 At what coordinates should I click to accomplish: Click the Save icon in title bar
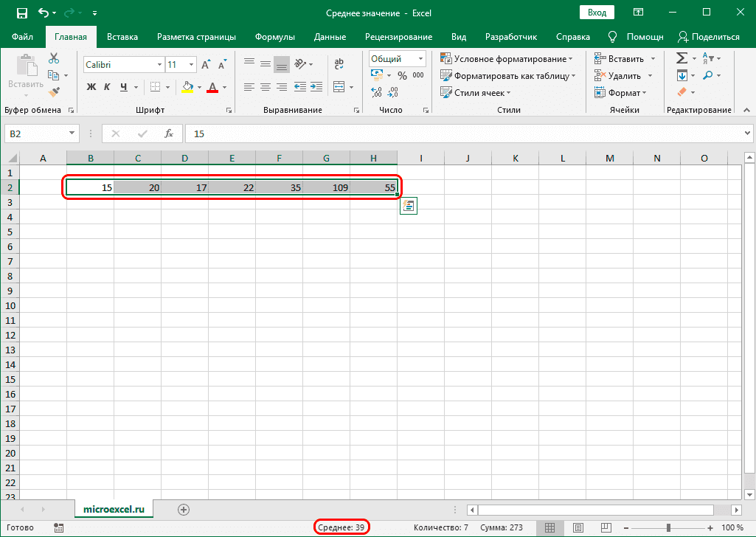pos(21,13)
